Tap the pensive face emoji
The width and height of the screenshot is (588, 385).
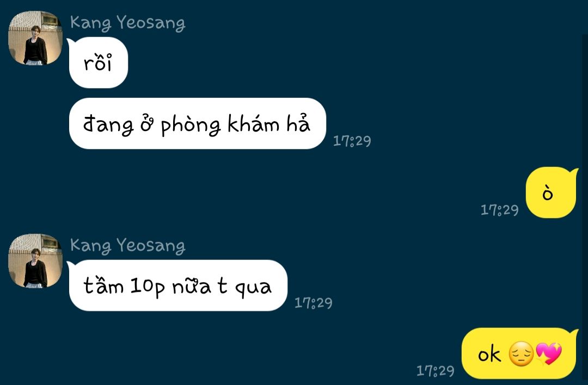pyautogui.click(x=521, y=354)
